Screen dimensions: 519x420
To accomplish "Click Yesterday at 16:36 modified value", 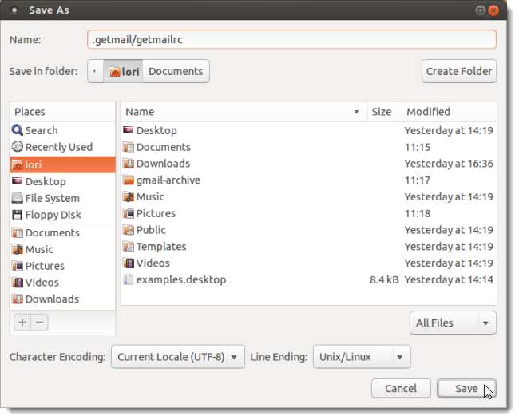I will point(449,164).
